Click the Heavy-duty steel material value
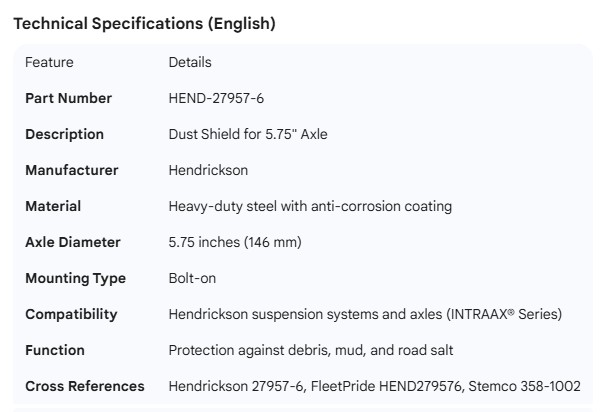 click(310, 206)
